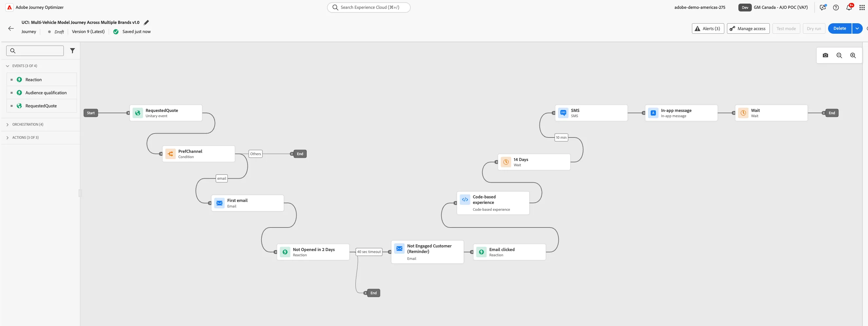Click the pencil icon to edit the journey name

146,23
